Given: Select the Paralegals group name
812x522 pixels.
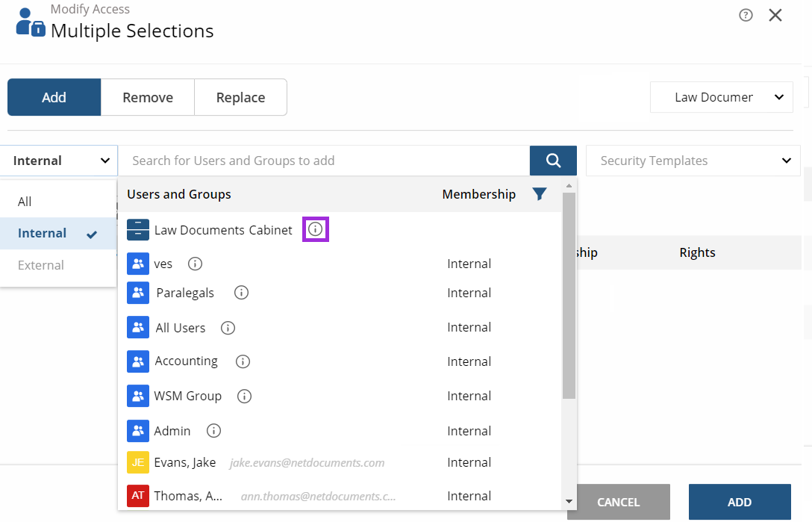Looking at the screenshot, I should point(185,293).
